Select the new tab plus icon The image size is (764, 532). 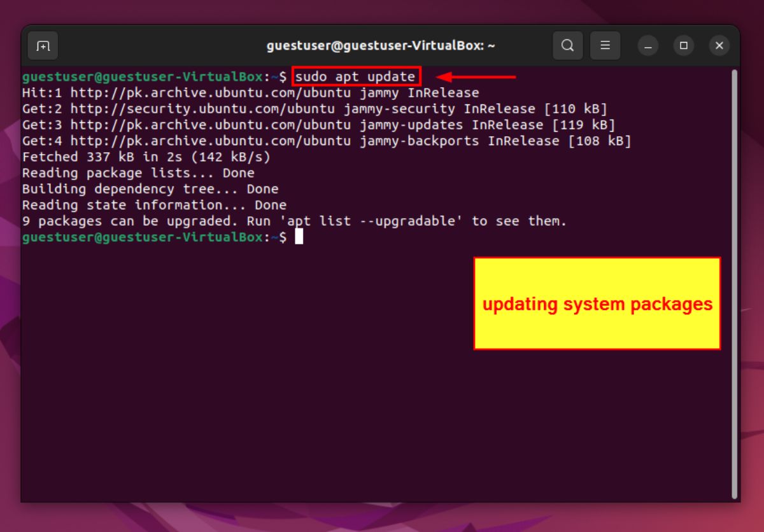(x=42, y=45)
